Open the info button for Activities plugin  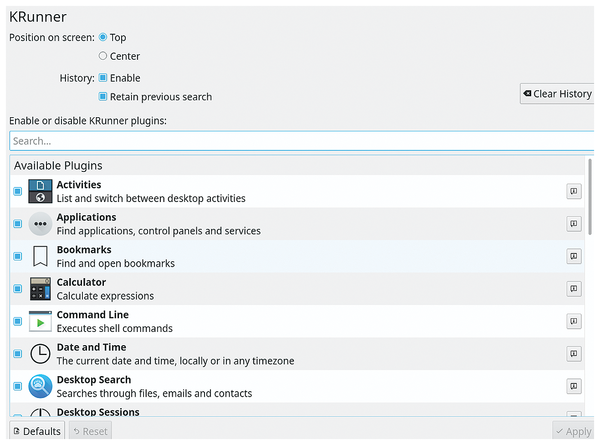574,191
